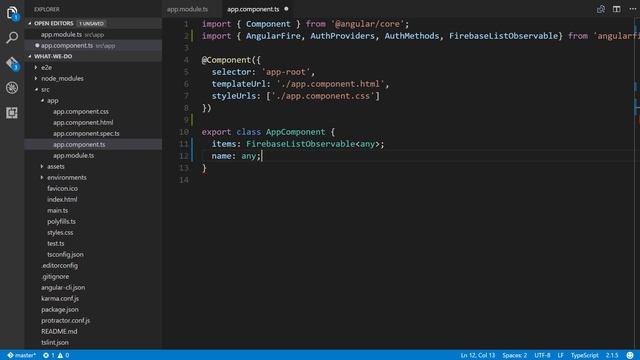The image size is (640, 360).
Task: Select app.component.ts in the app folder
Action: point(79,144)
